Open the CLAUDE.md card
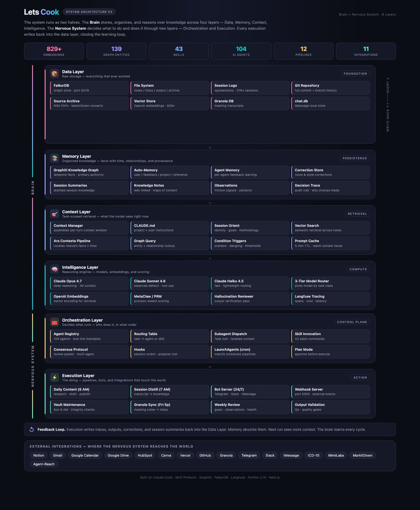The width and height of the screenshot is (420, 510). 169,228
